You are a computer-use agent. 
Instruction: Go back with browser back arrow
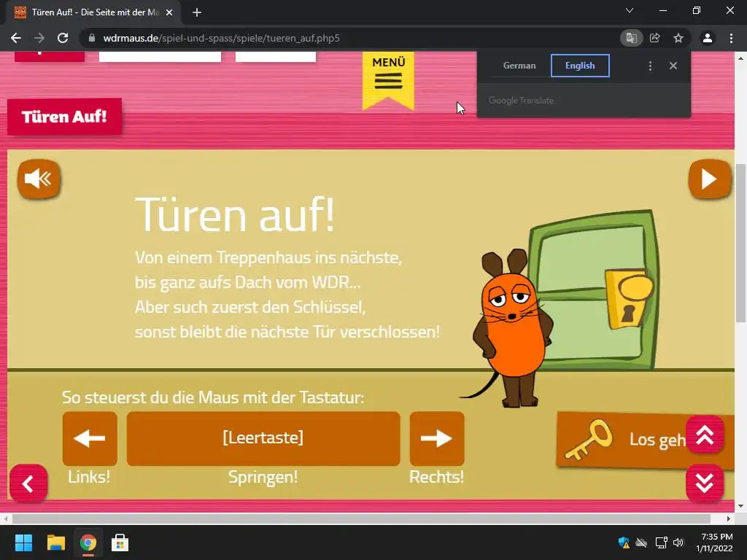pyautogui.click(x=16, y=38)
